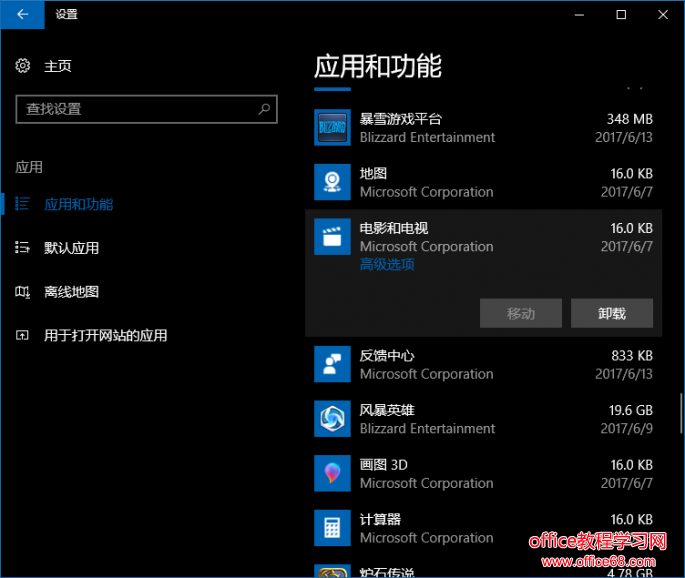685x578 pixels.
Task: Open 离线地图 in sidebar
Action: [x=72, y=291]
